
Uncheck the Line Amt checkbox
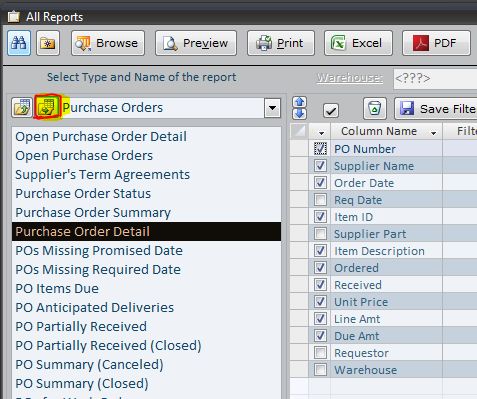tap(320, 318)
